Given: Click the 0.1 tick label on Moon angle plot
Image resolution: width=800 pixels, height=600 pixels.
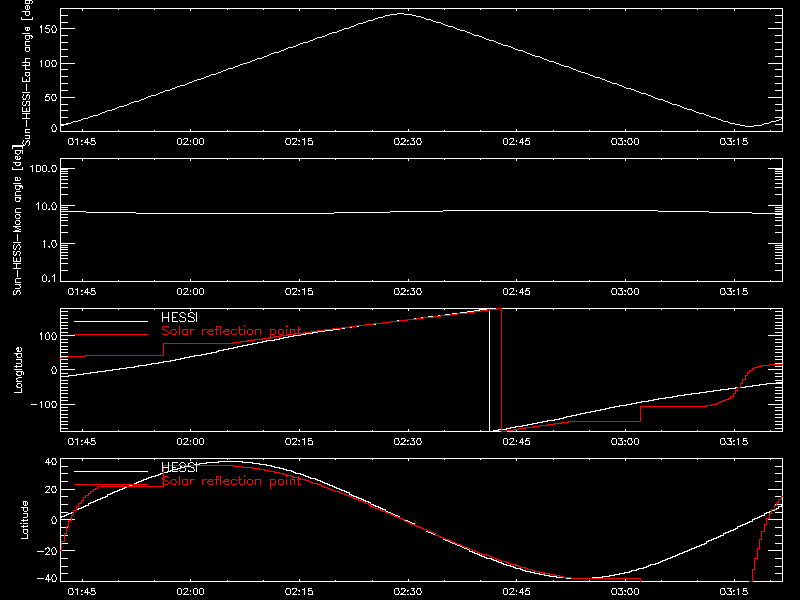Looking at the screenshot, I should tap(49, 279).
